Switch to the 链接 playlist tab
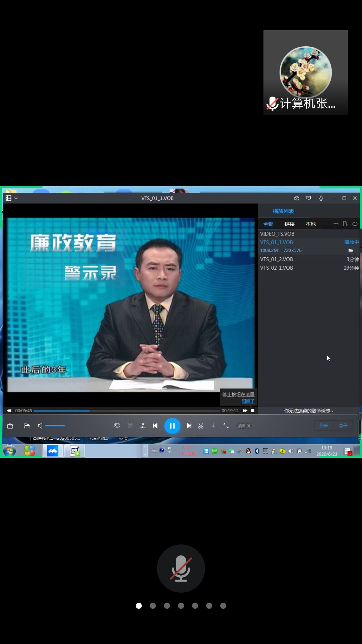Viewport: 362px width, 644px height. click(x=289, y=224)
